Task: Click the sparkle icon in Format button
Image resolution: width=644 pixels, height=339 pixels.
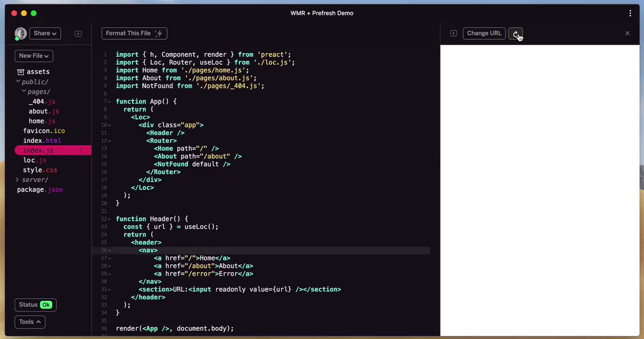Action: click(158, 33)
